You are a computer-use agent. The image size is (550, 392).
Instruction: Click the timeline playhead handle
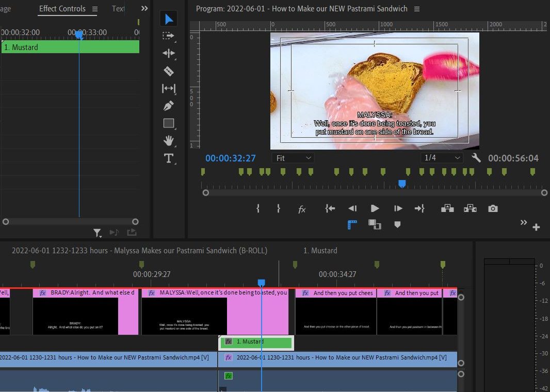click(261, 283)
